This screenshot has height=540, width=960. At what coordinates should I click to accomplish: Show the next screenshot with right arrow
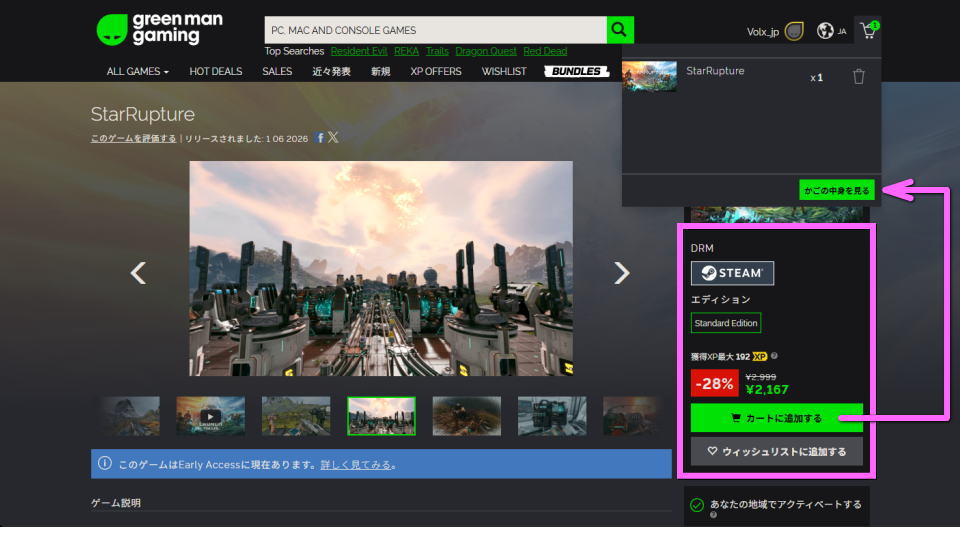tap(621, 273)
